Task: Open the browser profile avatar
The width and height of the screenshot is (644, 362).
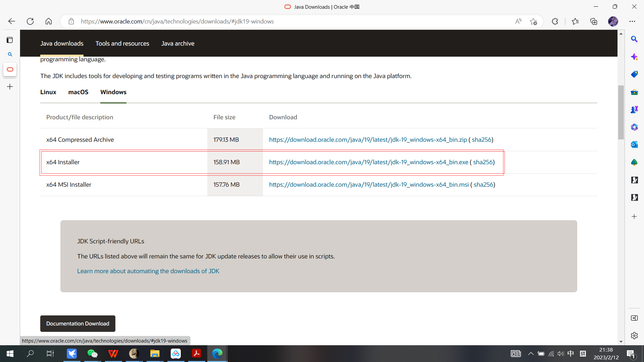Action: (x=613, y=21)
